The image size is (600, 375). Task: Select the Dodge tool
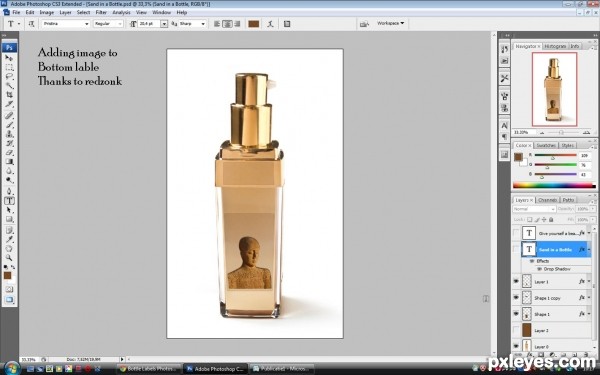9,180
